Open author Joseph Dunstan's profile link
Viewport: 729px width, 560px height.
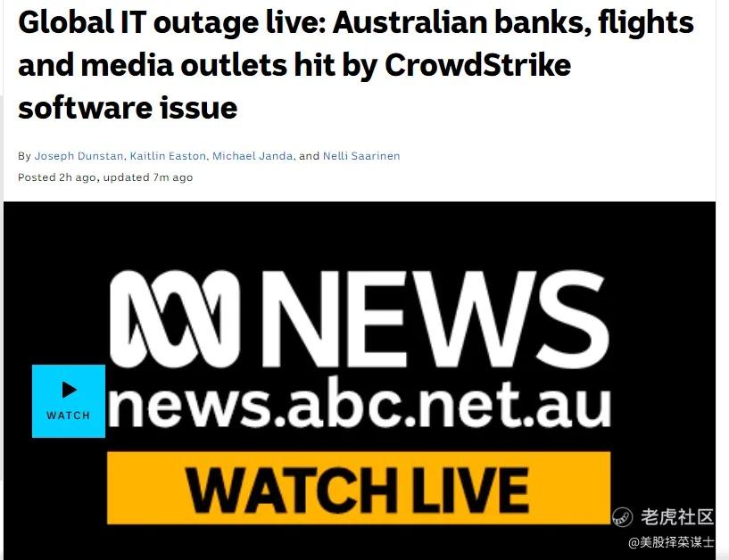tap(79, 156)
